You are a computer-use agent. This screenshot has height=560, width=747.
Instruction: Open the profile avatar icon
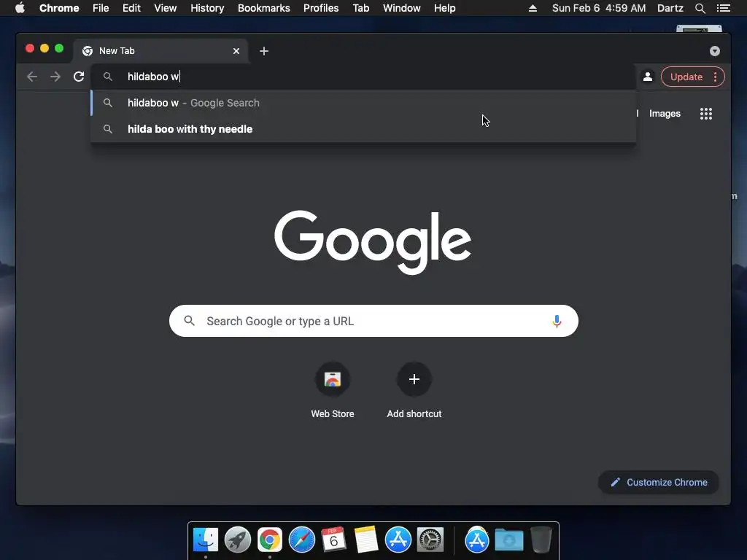click(x=648, y=77)
